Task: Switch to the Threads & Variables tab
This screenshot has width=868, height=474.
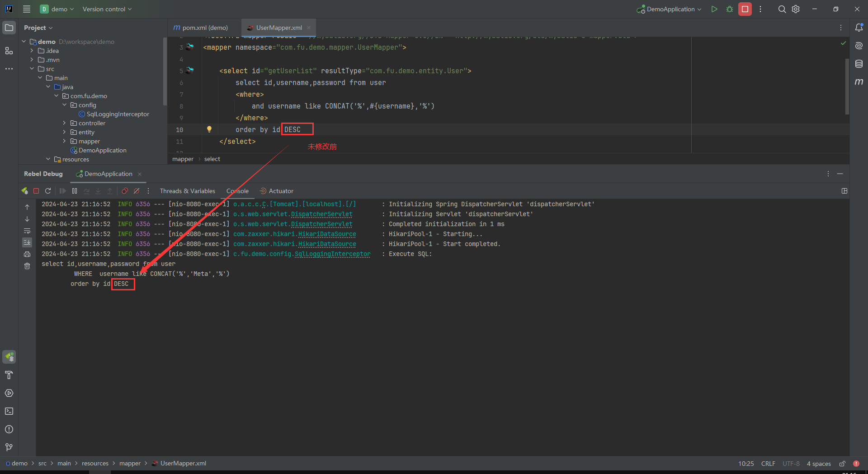Action: 187,190
